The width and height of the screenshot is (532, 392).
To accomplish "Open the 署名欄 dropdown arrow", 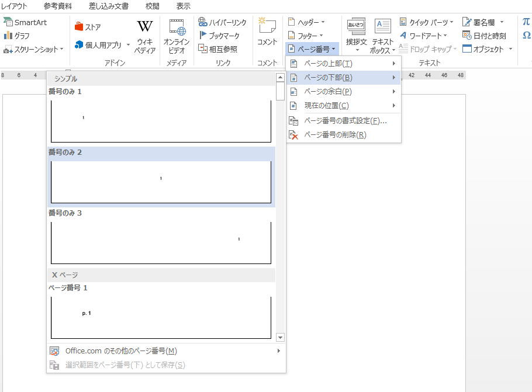I will (x=502, y=22).
